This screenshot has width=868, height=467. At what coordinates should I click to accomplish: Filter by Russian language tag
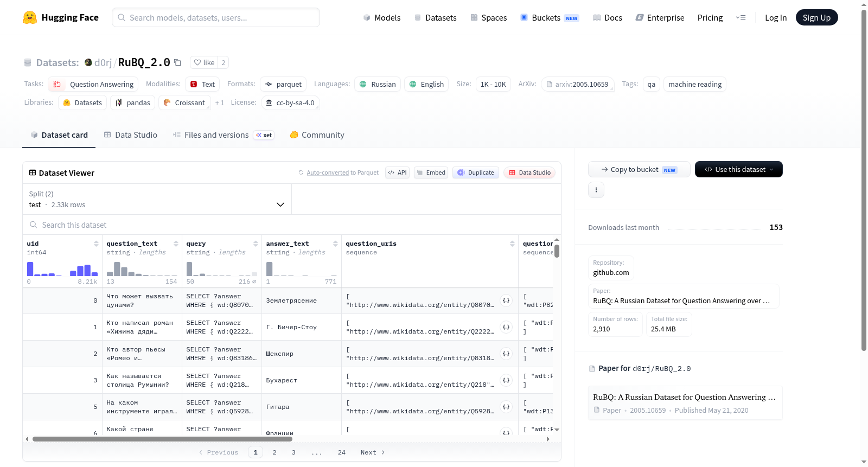tap(378, 84)
